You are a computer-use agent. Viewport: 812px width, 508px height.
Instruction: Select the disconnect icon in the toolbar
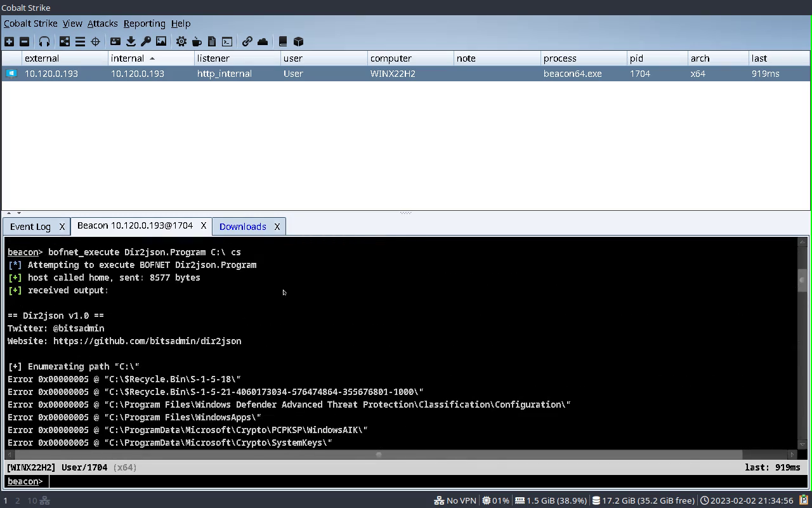click(x=25, y=41)
